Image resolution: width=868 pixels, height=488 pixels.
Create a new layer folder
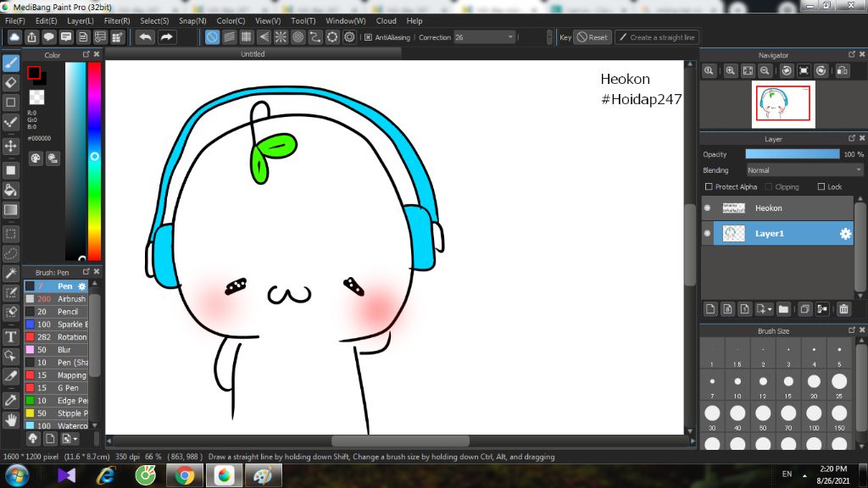click(783, 308)
